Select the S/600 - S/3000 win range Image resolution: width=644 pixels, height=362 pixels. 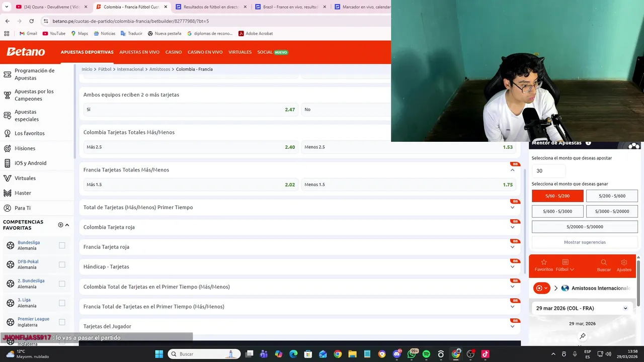(557, 211)
